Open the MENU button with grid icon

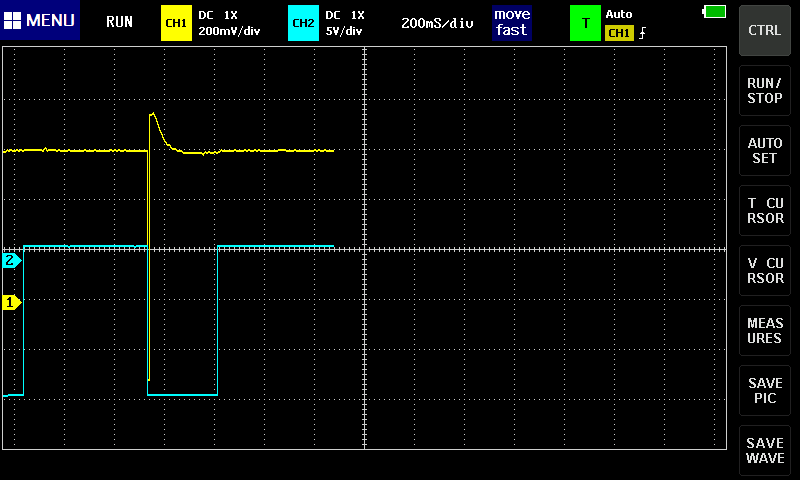[40, 21]
